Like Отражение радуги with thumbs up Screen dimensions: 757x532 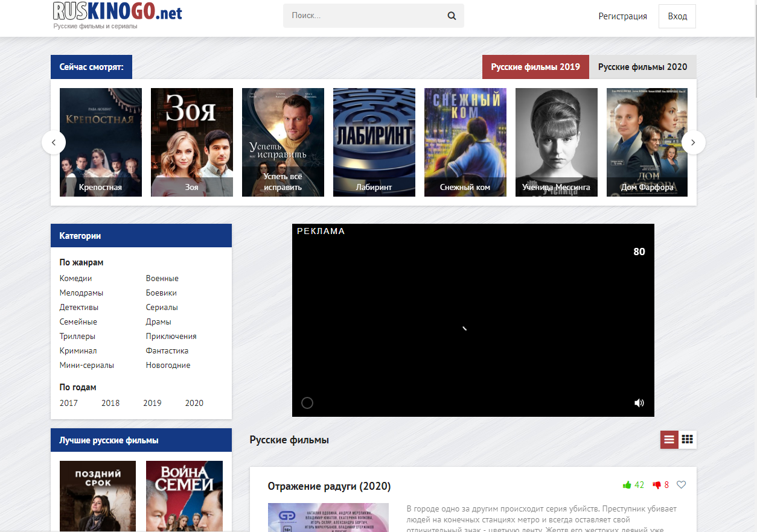tap(627, 485)
